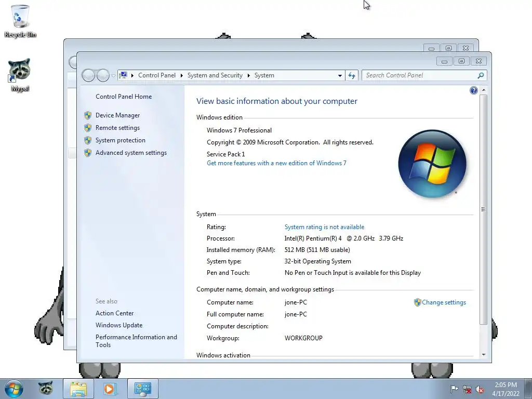This screenshot has height=399, width=532.
Task: Launch the Mypal desktop shortcut
Action: click(x=20, y=75)
